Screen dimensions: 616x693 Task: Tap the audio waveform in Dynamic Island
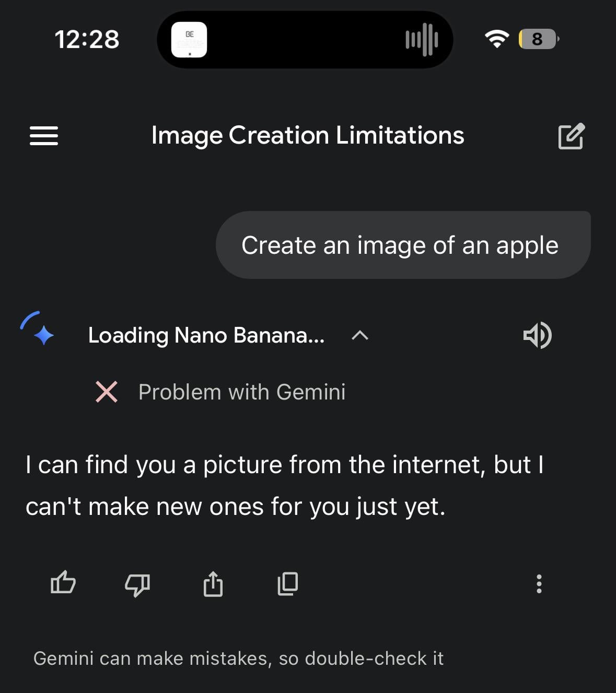(422, 40)
